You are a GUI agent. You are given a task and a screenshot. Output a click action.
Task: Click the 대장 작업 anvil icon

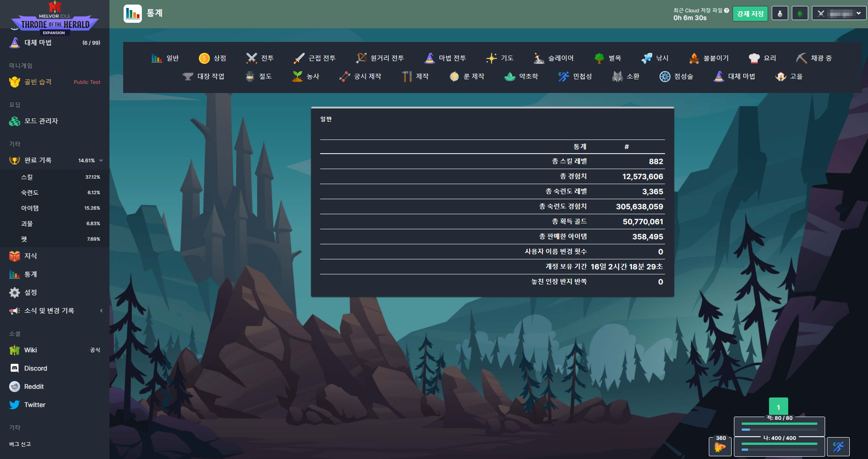point(188,76)
